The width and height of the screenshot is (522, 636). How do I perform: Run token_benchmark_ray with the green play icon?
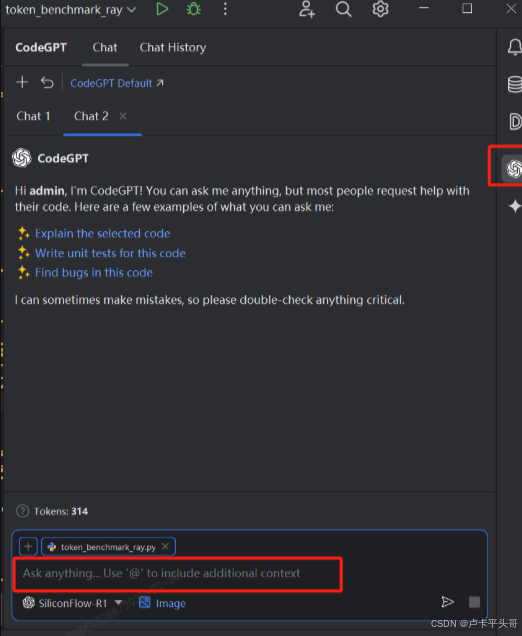(162, 9)
